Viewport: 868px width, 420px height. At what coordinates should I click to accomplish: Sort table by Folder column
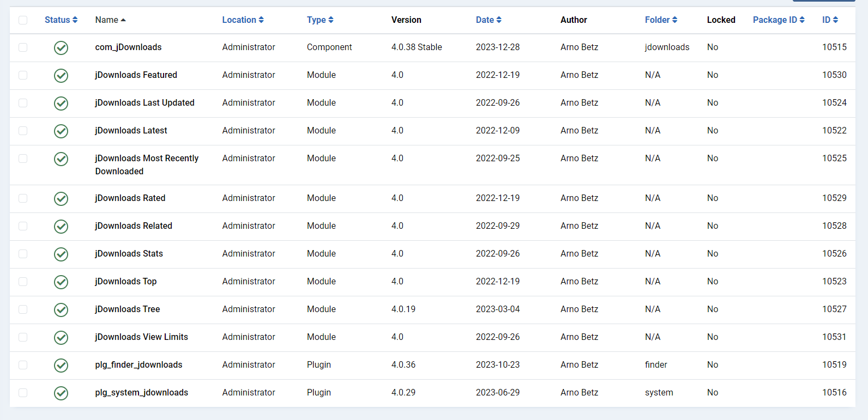(661, 20)
